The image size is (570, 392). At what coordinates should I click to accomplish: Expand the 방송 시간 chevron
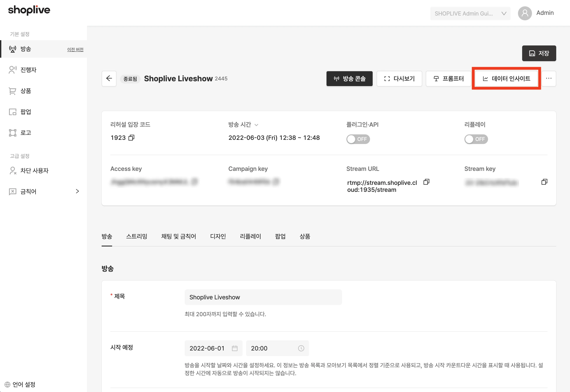256,125
